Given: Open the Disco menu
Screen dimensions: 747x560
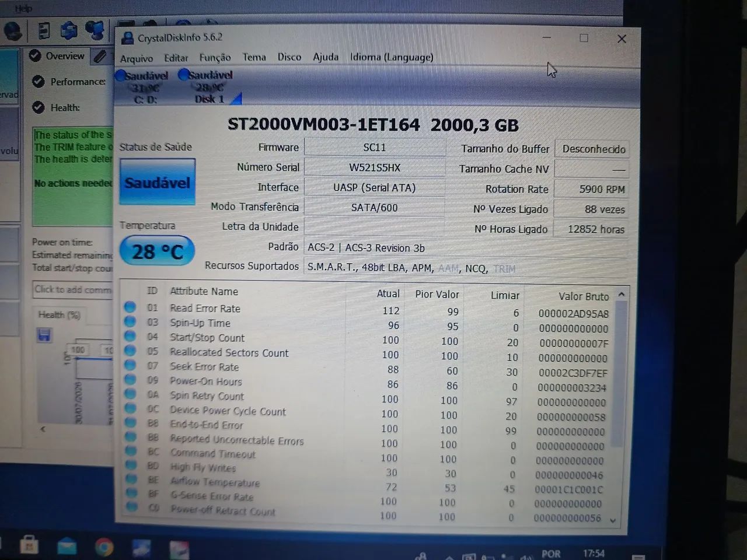Looking at the screenshot, I should (x=289, y=57).
